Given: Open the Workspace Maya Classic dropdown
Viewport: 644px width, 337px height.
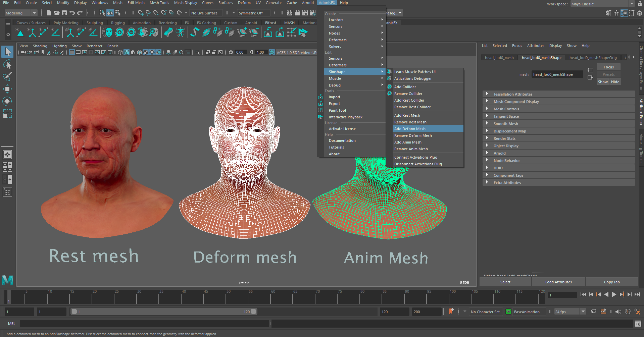Looking at the screenshot, I should [x=602, y=4].
